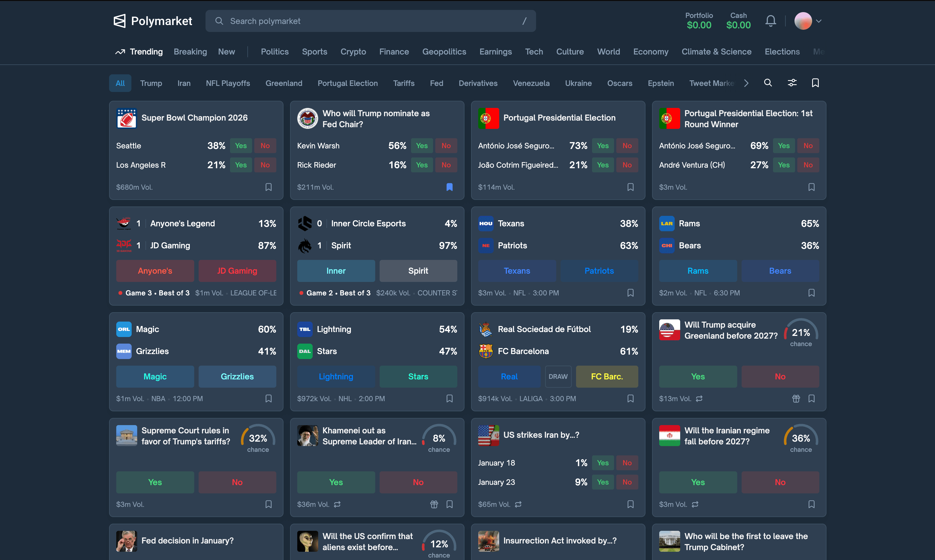Image resolution: width=935 pixels, height=560 pixels.
Task: Remove the bookmark from the Fed Chair market
Action: click(449, 187)
